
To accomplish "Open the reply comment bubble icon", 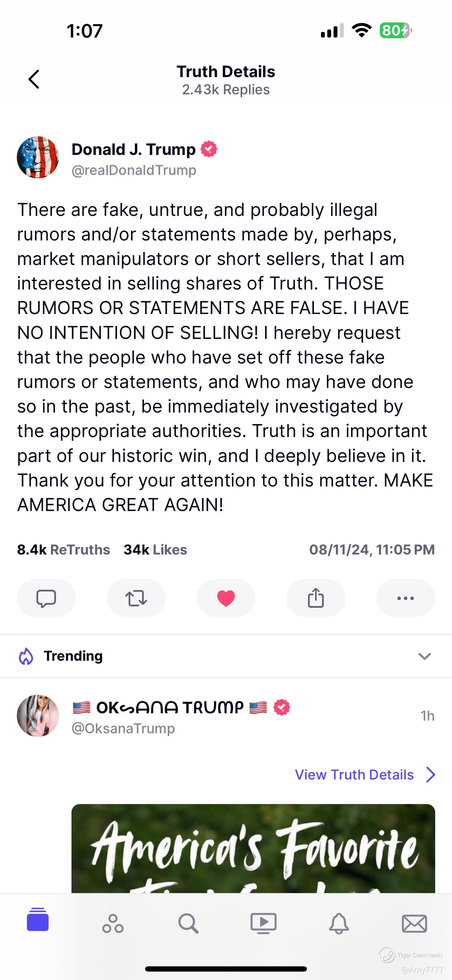I will 46,598.
